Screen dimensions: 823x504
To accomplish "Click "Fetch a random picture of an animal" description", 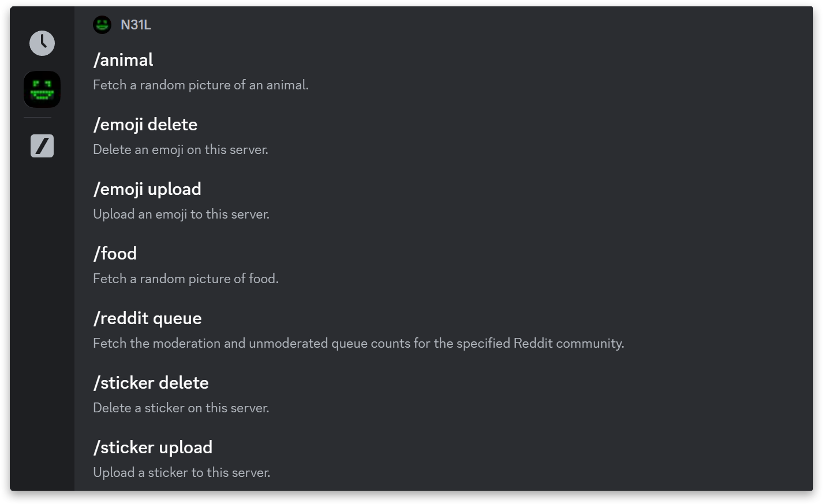I will [201, 85].
